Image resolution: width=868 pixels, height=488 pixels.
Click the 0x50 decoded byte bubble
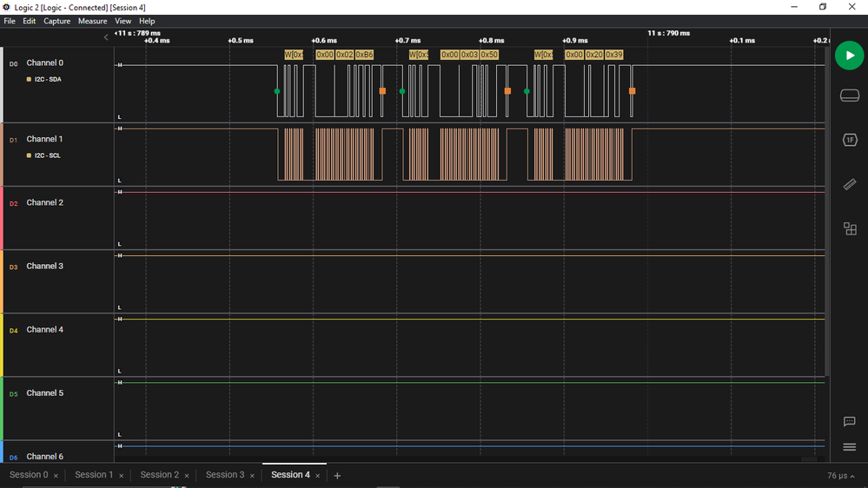point(489,55)
